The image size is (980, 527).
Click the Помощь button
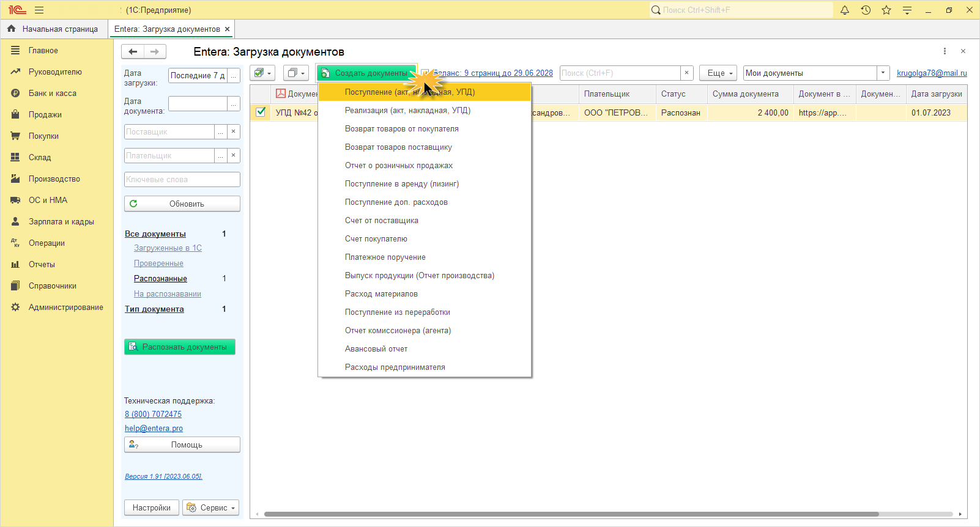[x=182, y=444]
